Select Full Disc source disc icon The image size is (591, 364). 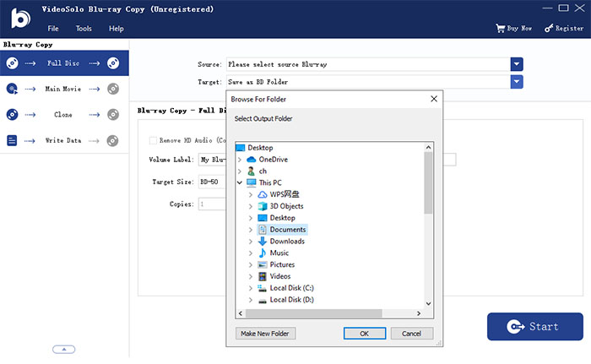coord(13,63)
